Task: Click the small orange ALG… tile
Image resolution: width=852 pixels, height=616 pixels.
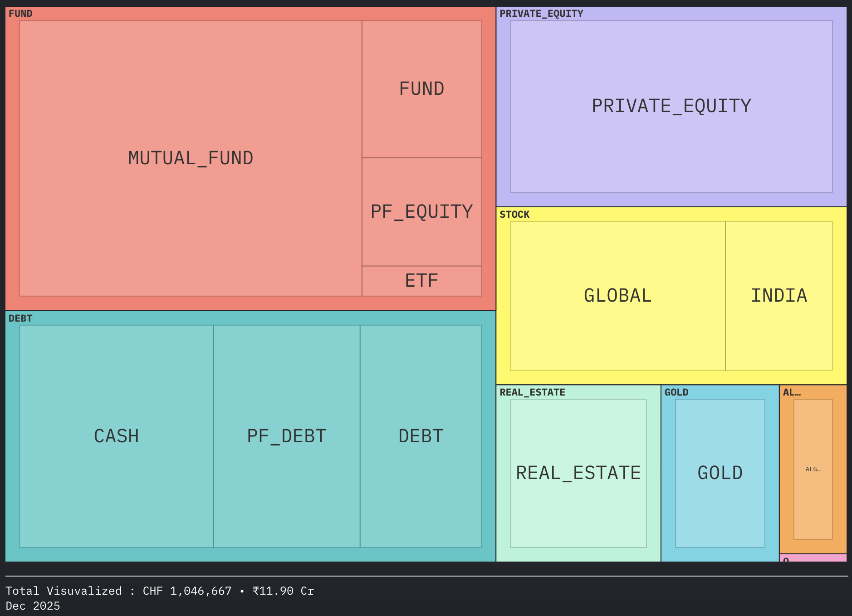Action: pos(813,469)
